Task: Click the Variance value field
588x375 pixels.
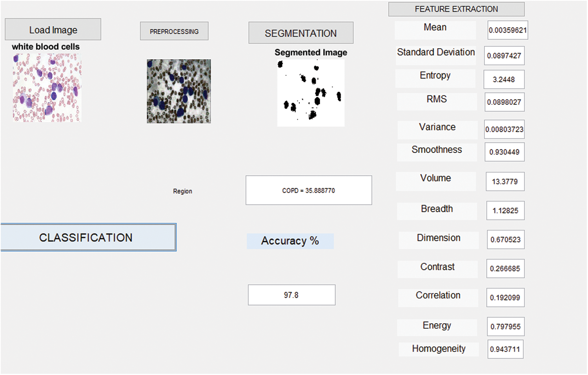Action: click(x=504, y=129)
